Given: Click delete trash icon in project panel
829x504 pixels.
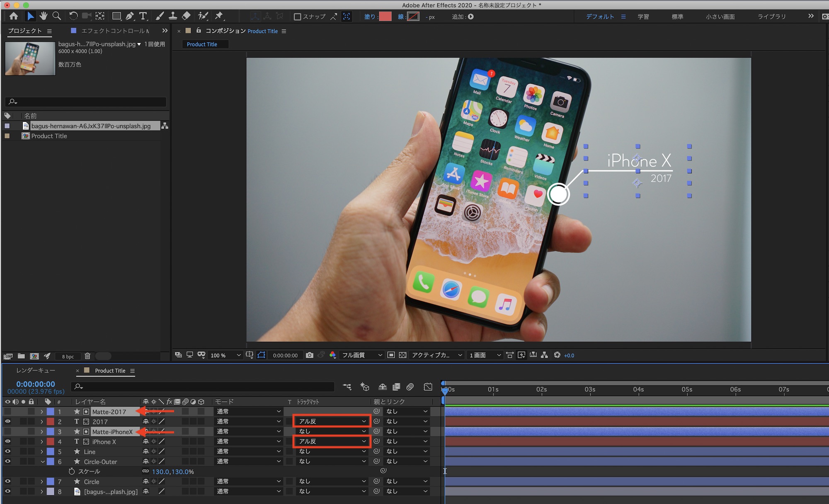Looking at the screenshot, I should click(x=87, y=356).
